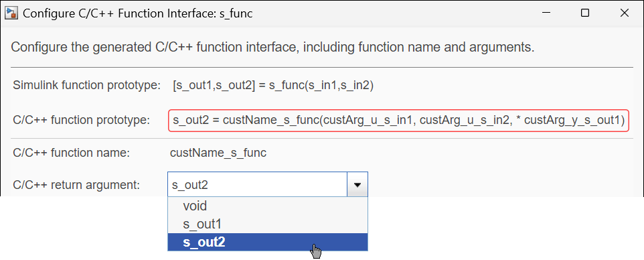
Task: Choose s_out2 in the dropdown list
Action: coord(267,242)
